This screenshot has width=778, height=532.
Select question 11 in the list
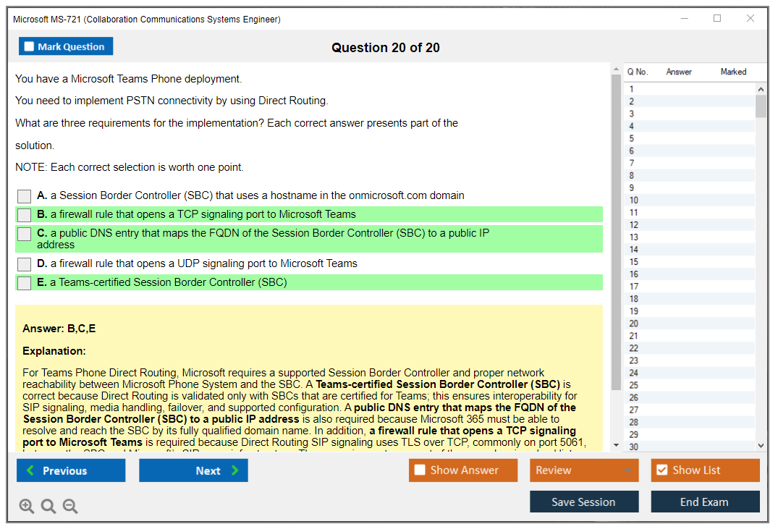690,212
